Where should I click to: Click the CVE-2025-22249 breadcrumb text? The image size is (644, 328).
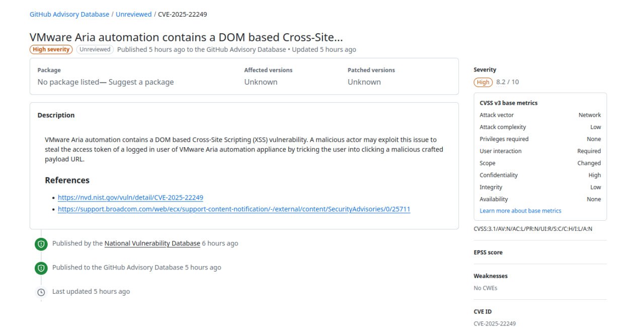183,14
